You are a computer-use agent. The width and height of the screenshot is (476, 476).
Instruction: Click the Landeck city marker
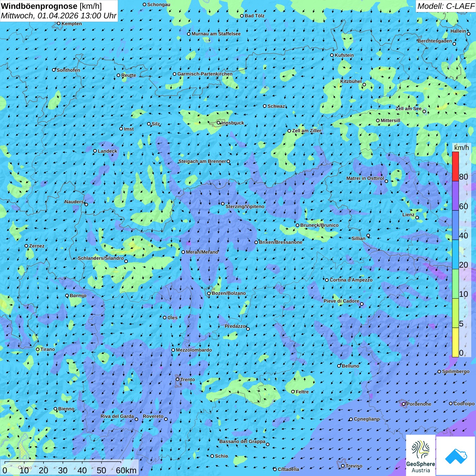[x=95, y=151]
